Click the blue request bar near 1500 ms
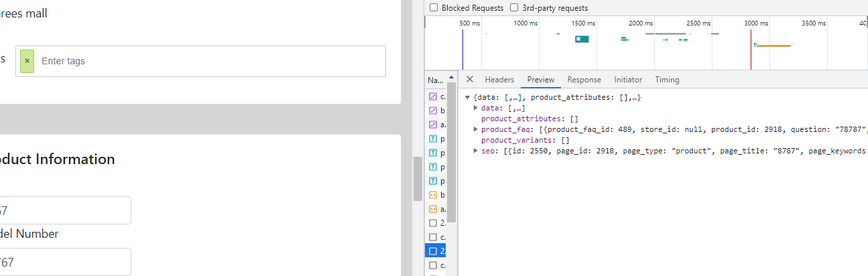This screenshot has width=868, height=276. [582, 39]
